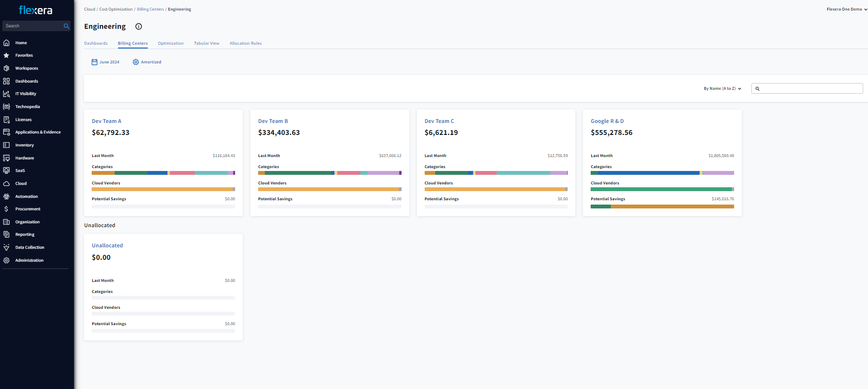Open the Google R & D billing center
868x389 pixels.
tap(607, 121)
